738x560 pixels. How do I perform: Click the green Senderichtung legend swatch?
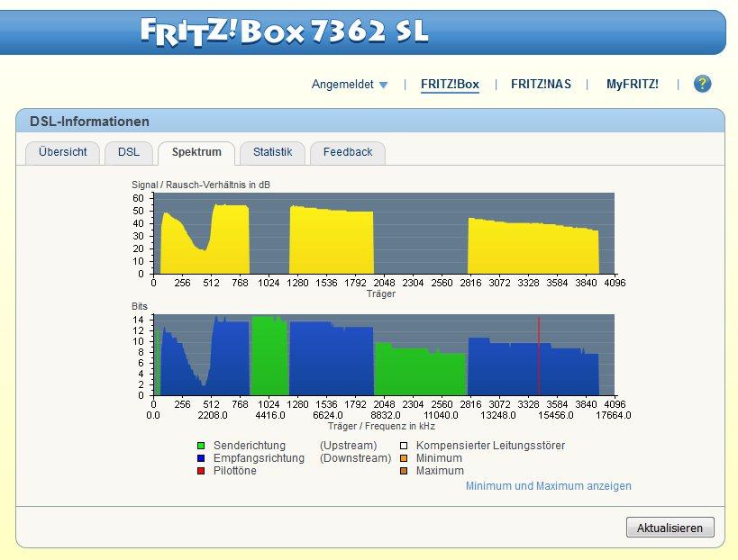pos(201,446)
